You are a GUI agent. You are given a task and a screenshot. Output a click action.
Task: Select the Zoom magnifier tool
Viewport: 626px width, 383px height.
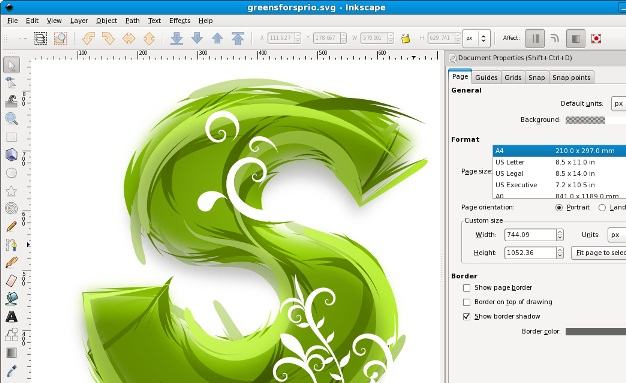[11, 119]
